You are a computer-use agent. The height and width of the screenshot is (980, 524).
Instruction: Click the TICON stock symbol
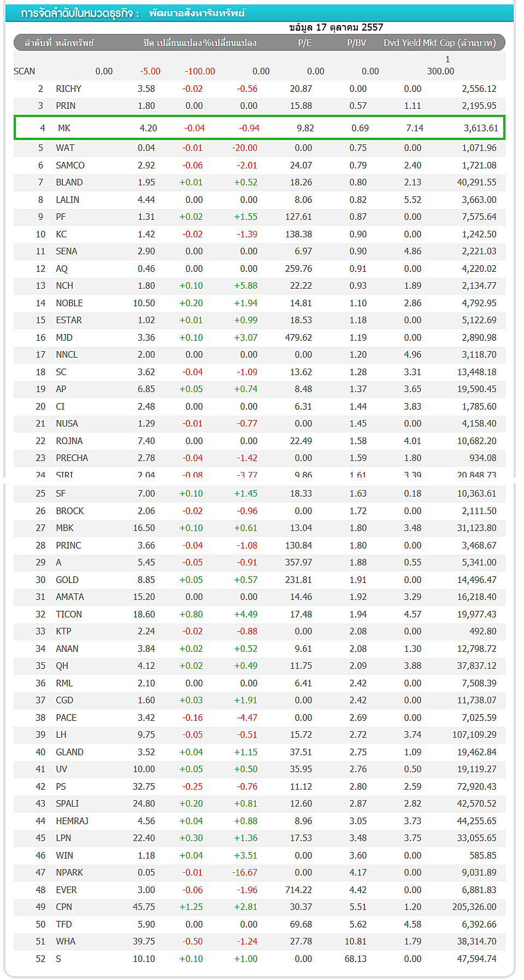[x=69, y=614]
